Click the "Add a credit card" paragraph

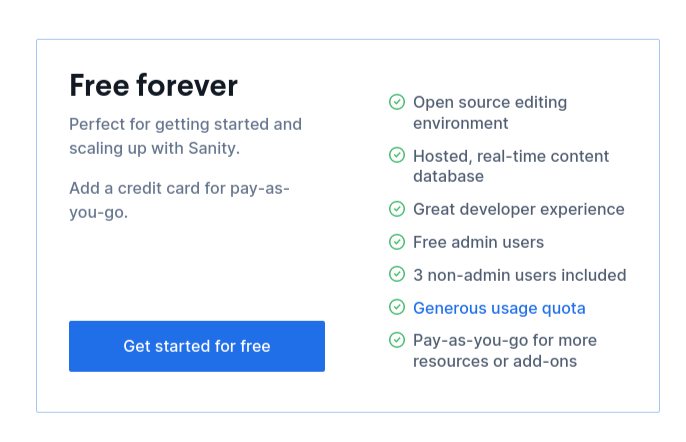point(179,200)
